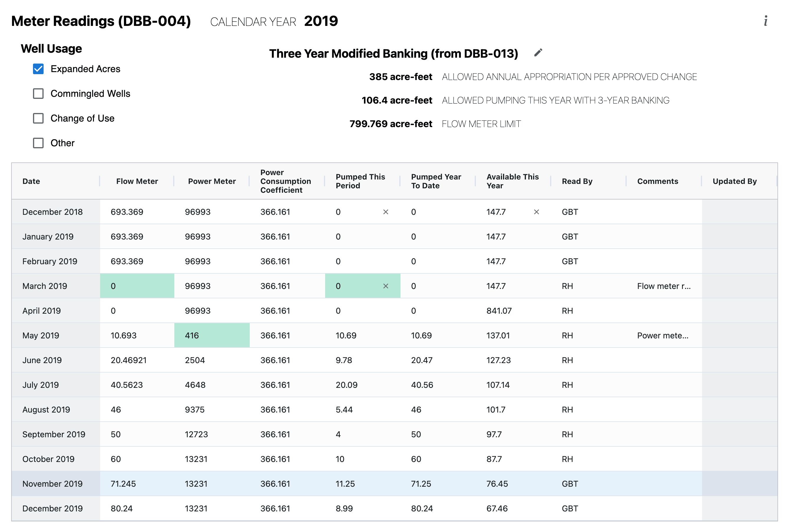This screenshot has width=791, height=532.
Task: Click December 2019 flow meter value 80.24
Action: (x=122, y=508)
